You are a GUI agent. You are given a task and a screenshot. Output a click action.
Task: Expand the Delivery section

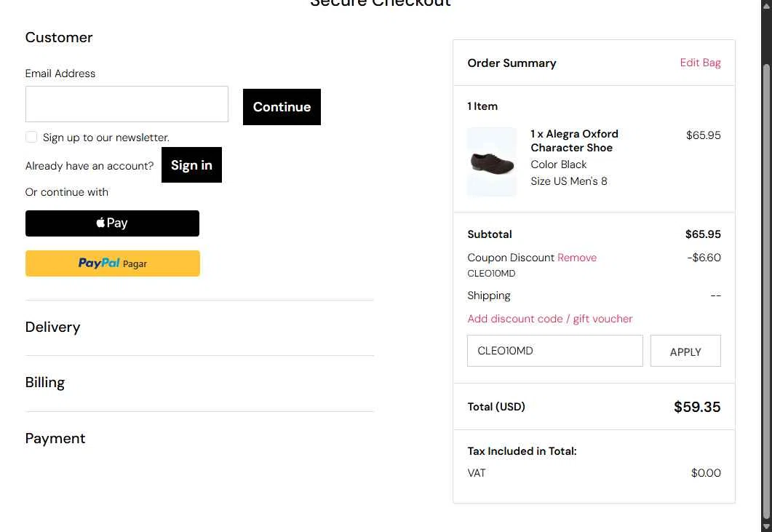click(52, 327)
